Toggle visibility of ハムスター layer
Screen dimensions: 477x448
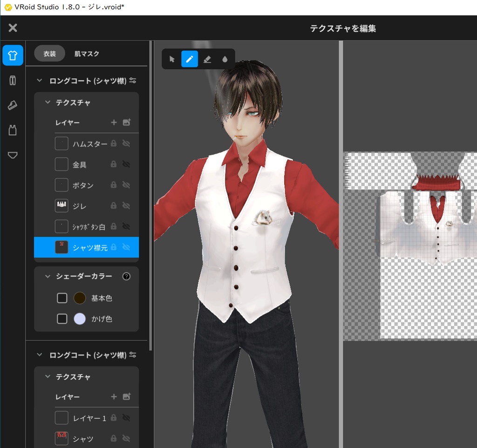[x=126, y=143]
